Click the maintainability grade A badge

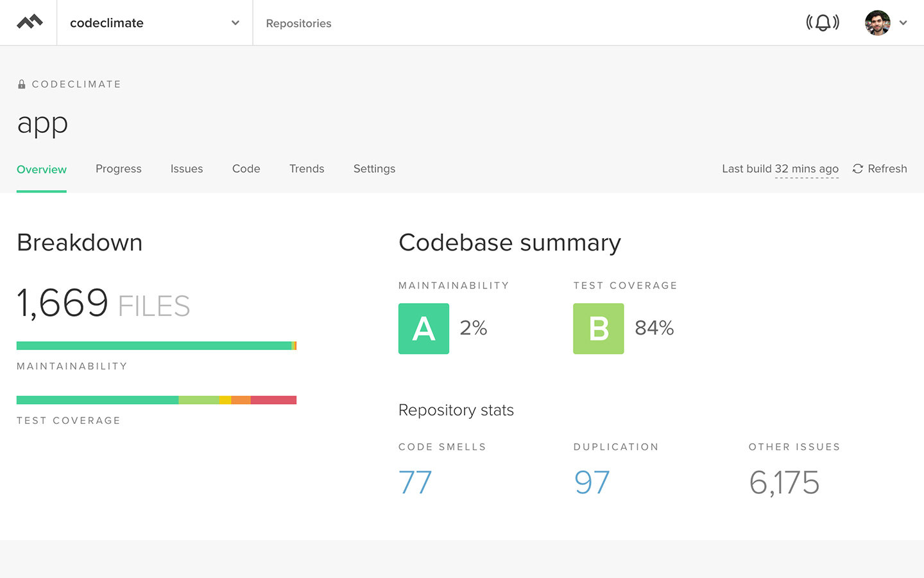(424, 329)
